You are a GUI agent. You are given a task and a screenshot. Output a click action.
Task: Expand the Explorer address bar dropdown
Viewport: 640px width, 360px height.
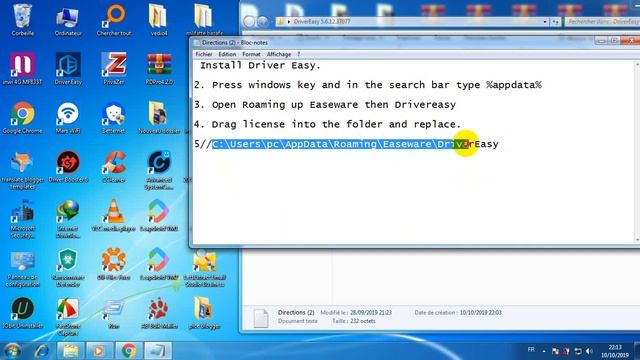tap(545, 22)
